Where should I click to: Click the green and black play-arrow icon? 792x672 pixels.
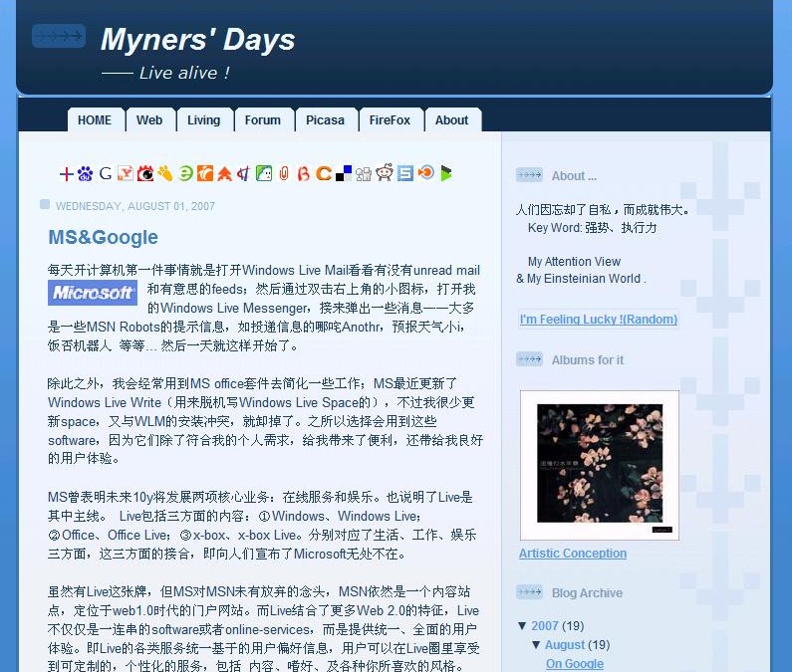click(x=446, y=173)
